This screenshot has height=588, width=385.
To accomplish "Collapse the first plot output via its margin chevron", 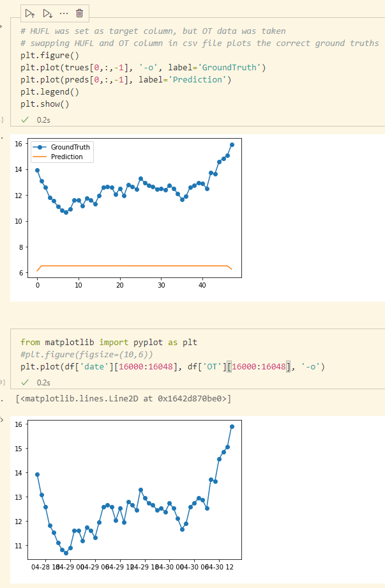I will 2,138.
